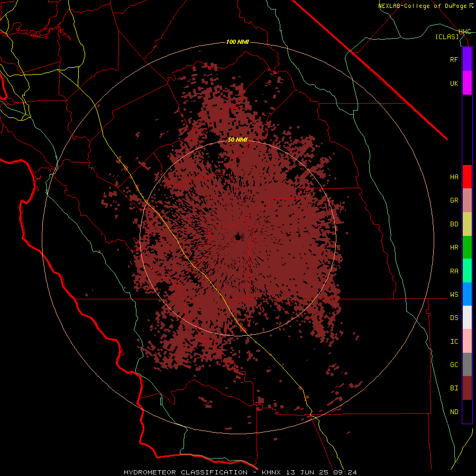The width and height of the screenshot is (476, 476).
Task: Click the DS legend label
Action: pos(454,318)
